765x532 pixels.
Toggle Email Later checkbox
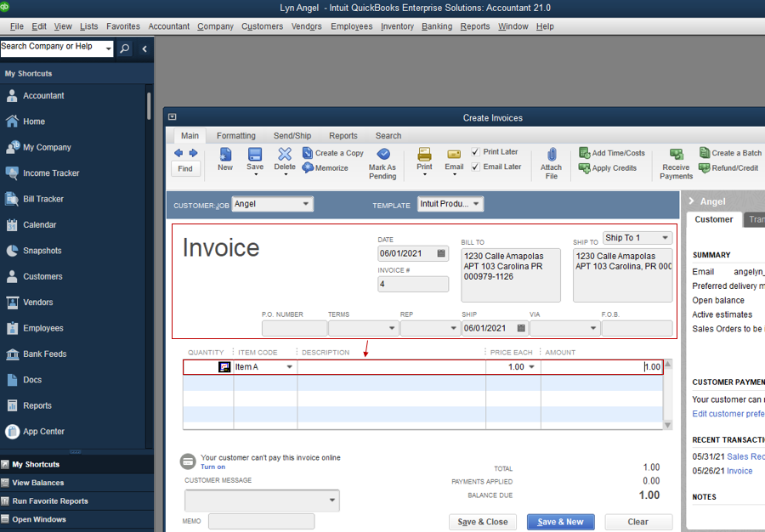[475, 167]
